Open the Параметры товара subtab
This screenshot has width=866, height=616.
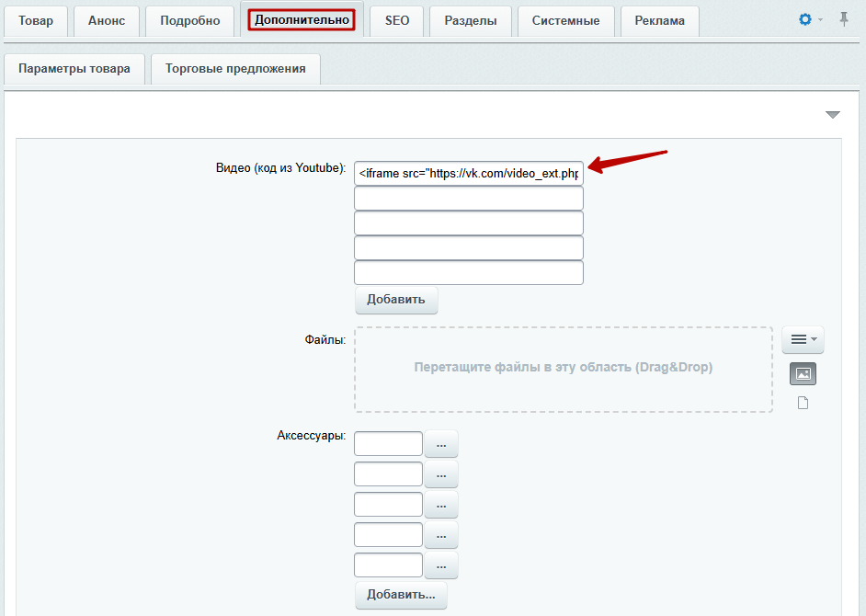[x=74, y=69]
